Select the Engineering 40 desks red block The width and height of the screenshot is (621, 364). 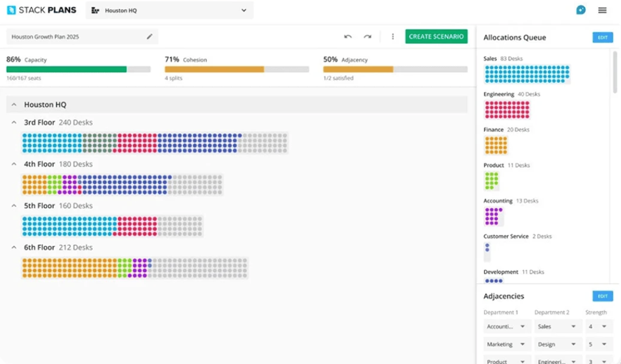coord(507,110)
